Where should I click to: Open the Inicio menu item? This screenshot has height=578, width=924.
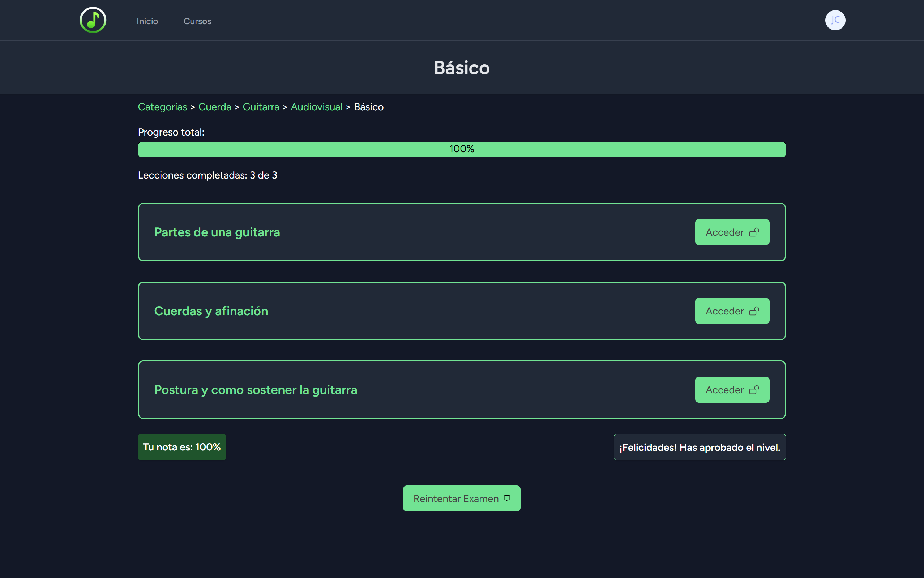[147, 21]
